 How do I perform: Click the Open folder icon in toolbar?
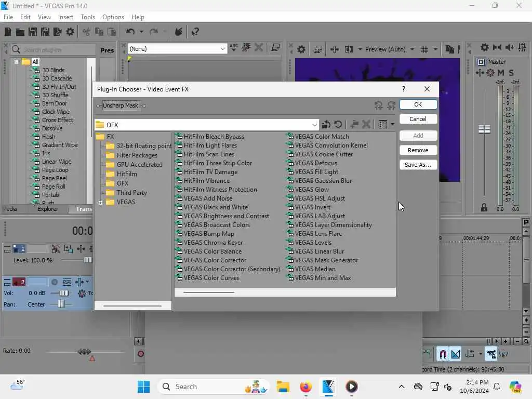point(20,32)
